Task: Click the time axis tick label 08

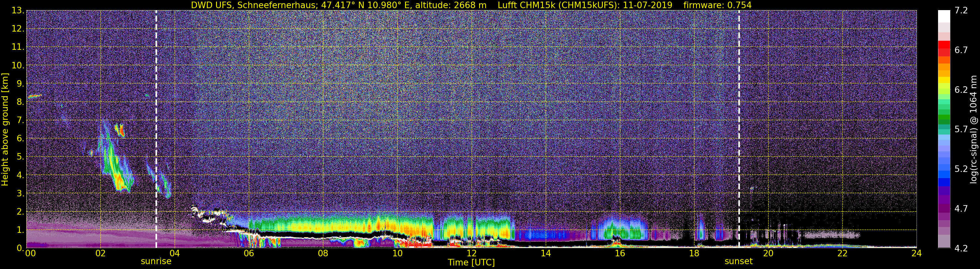Action: [323, 254]
